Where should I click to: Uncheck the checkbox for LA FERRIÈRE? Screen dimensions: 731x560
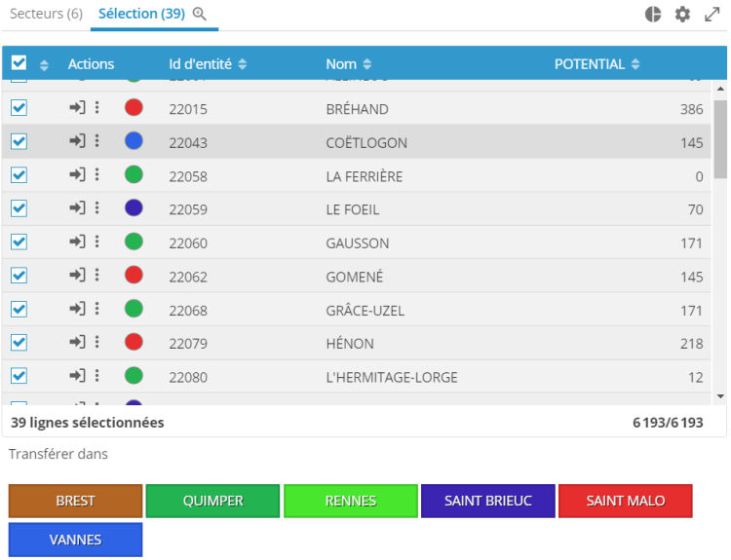click(19, 175)
